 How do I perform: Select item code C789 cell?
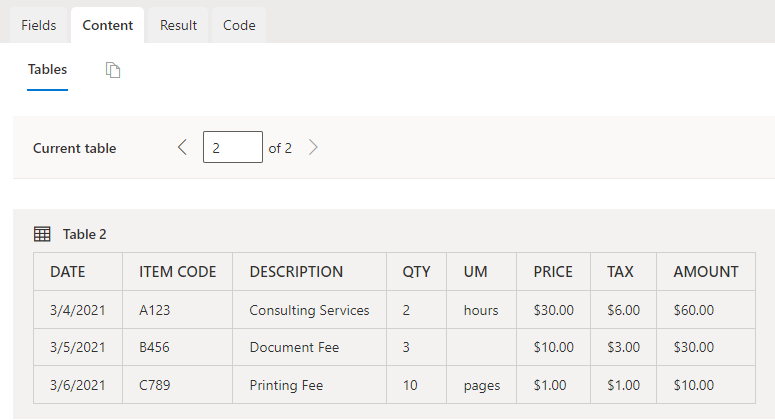155,385
